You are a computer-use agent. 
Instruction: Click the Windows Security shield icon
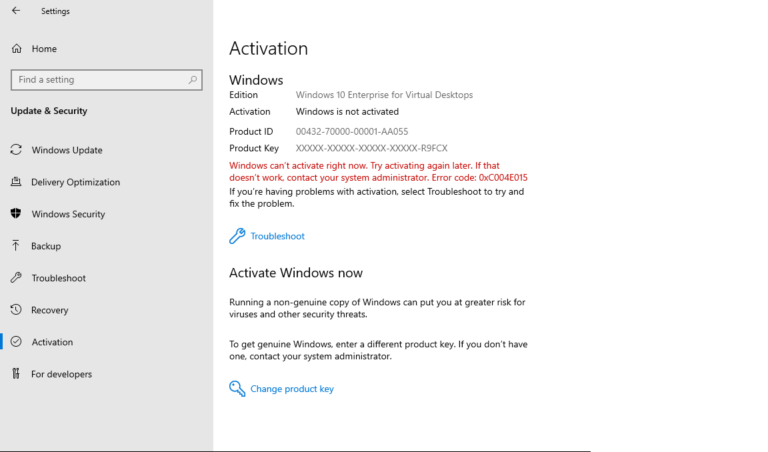(16, 214)
